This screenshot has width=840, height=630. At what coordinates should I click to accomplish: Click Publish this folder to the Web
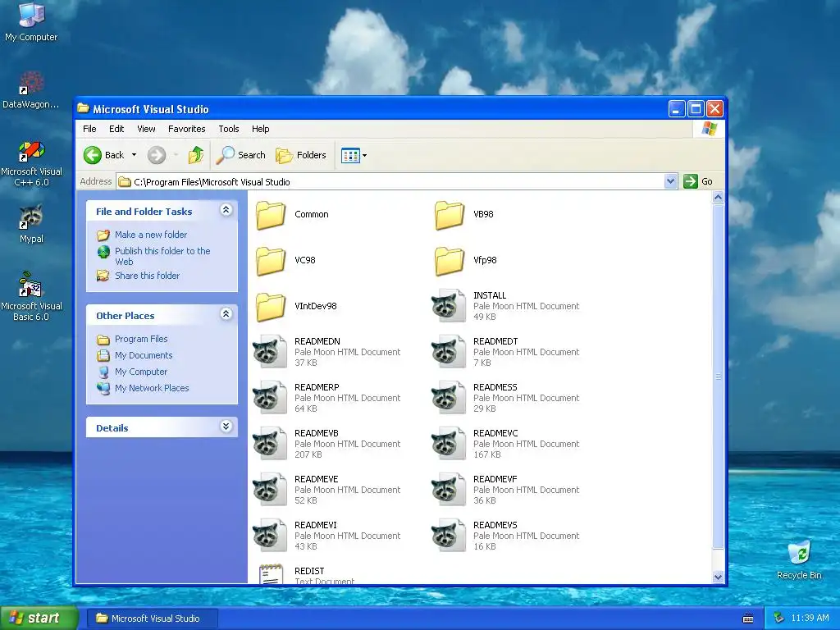click(x=162, y=256)
